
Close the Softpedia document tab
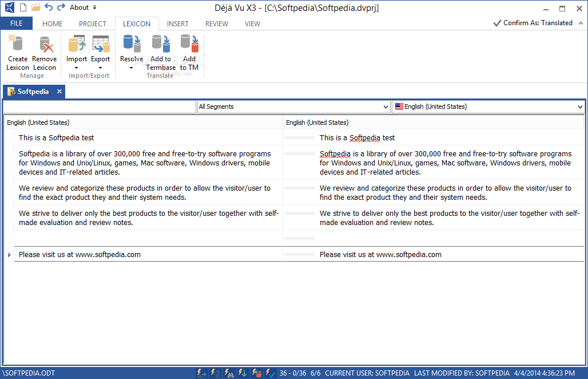click(x=59, y=92)
